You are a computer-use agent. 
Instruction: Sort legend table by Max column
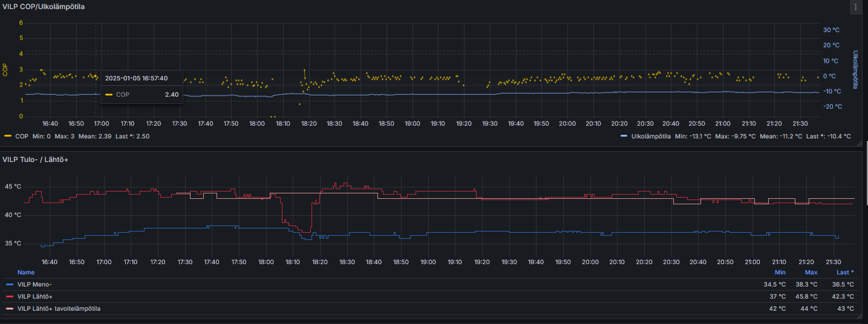[x=811, y=273]
